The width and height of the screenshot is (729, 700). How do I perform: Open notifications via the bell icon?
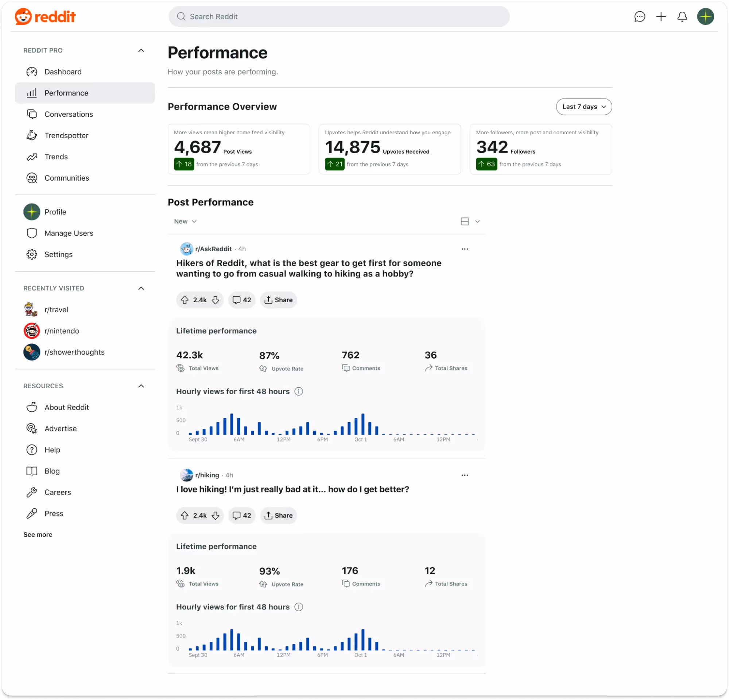click(682, 16)
